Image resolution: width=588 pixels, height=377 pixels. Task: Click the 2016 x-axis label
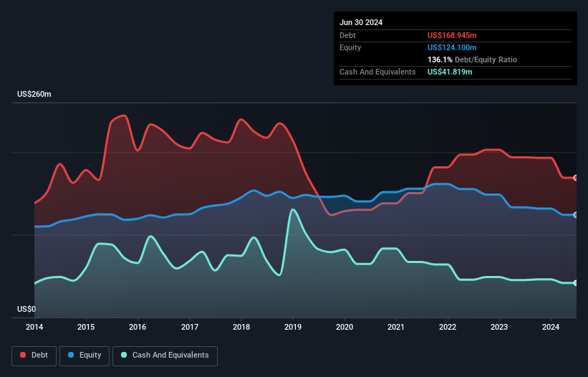pyautogui.click(x=138, y=327)
